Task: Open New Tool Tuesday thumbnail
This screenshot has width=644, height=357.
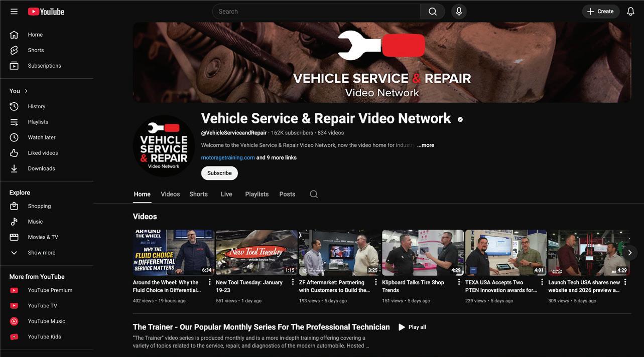Action: coord(256,253)
